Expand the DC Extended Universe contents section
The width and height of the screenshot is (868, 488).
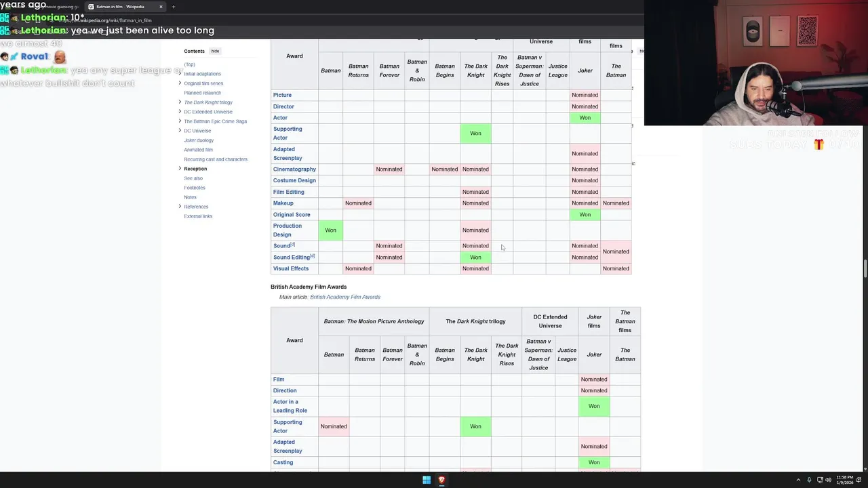[180, 112]
